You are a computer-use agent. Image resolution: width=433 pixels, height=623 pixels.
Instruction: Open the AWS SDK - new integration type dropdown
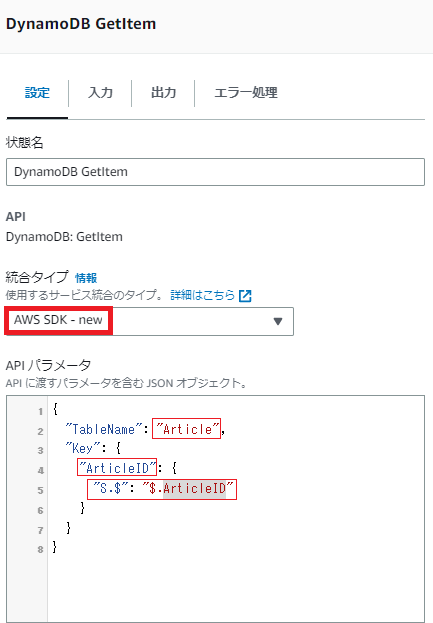pyautogui.click(x=150, y=321)
